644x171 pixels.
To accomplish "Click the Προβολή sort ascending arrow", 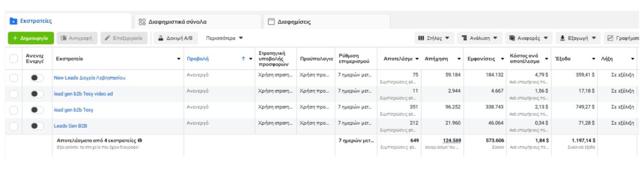I will pyautogui.click(x=243, y=59).
